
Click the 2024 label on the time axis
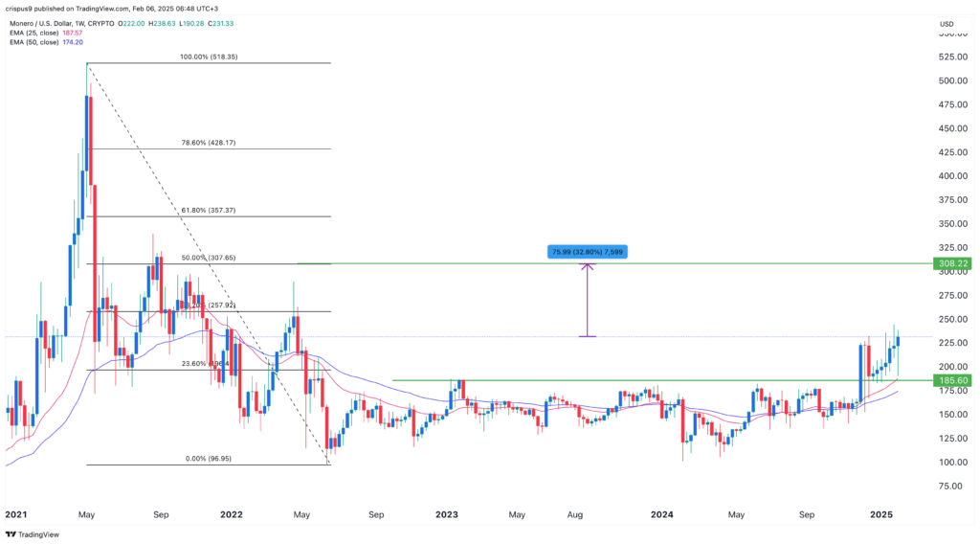click(662, 514)
